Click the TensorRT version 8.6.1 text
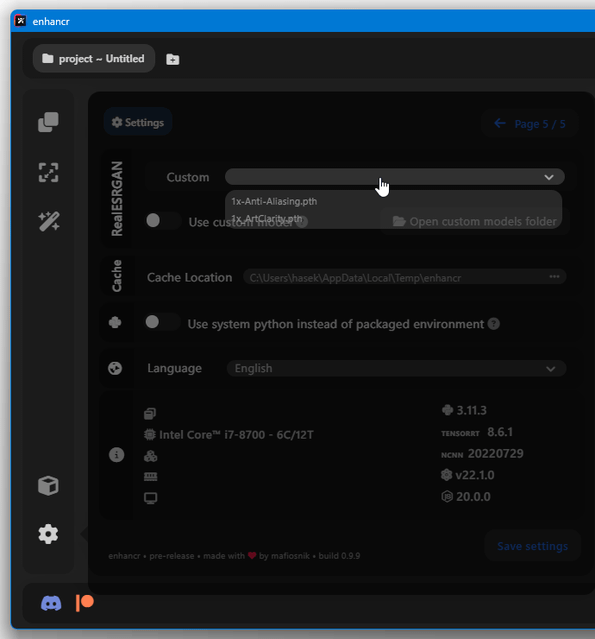595x639 pixels. [500, 432]
